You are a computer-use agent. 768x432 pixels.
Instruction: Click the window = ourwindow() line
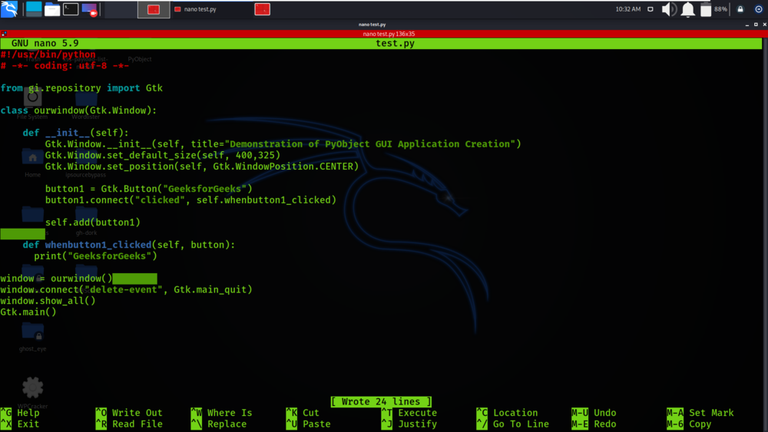[56, 279]
